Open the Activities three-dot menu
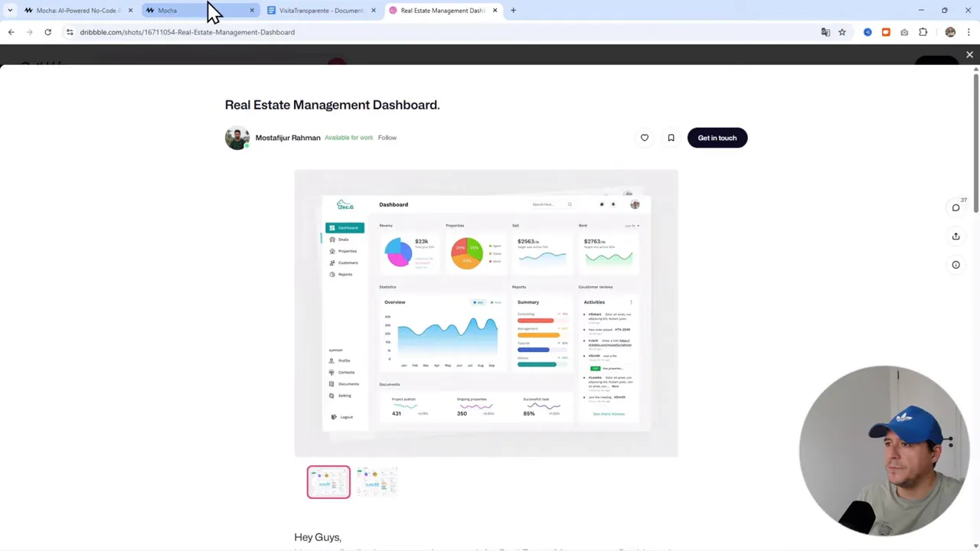Screen dimensions: 980x551 tap(632, 302)
